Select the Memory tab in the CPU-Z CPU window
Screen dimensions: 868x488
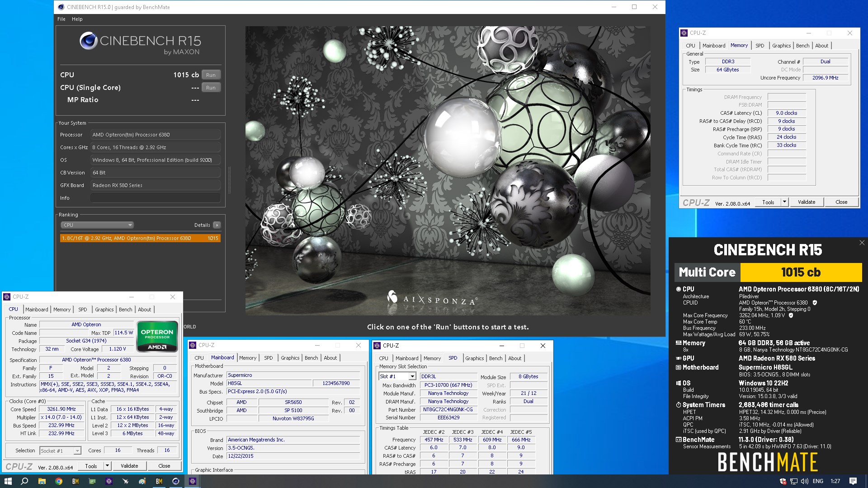62,310
